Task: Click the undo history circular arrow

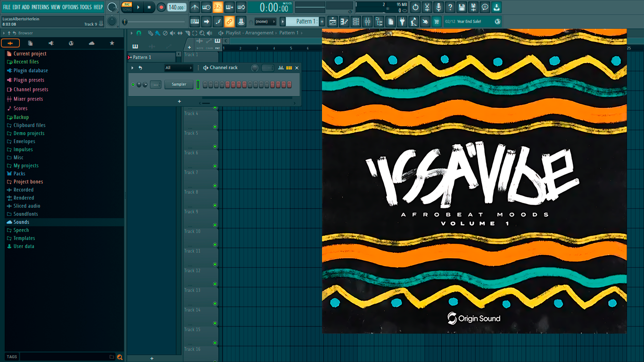Action: pyautogui.click(x=415, y=7)
